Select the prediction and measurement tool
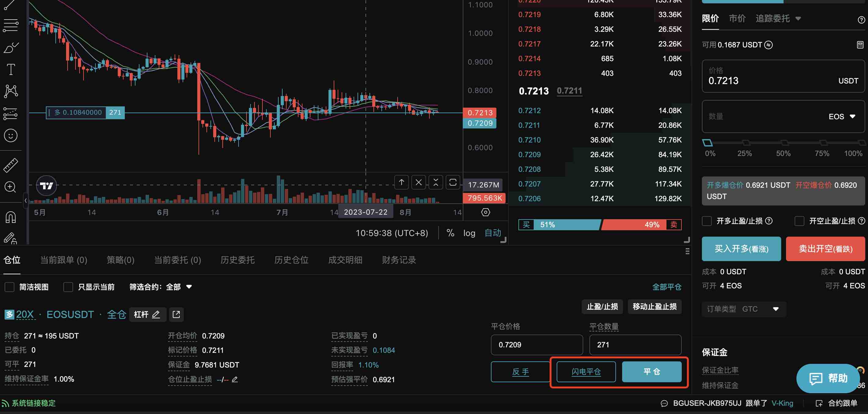This screenshot has width=868, height=414. point(10,113)
